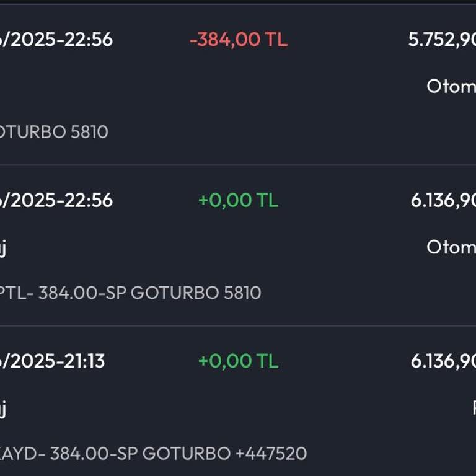Click the 6.136,90 balance in the 22:56 row
Viewport: 476px width, 476px height.
(443, 200)
